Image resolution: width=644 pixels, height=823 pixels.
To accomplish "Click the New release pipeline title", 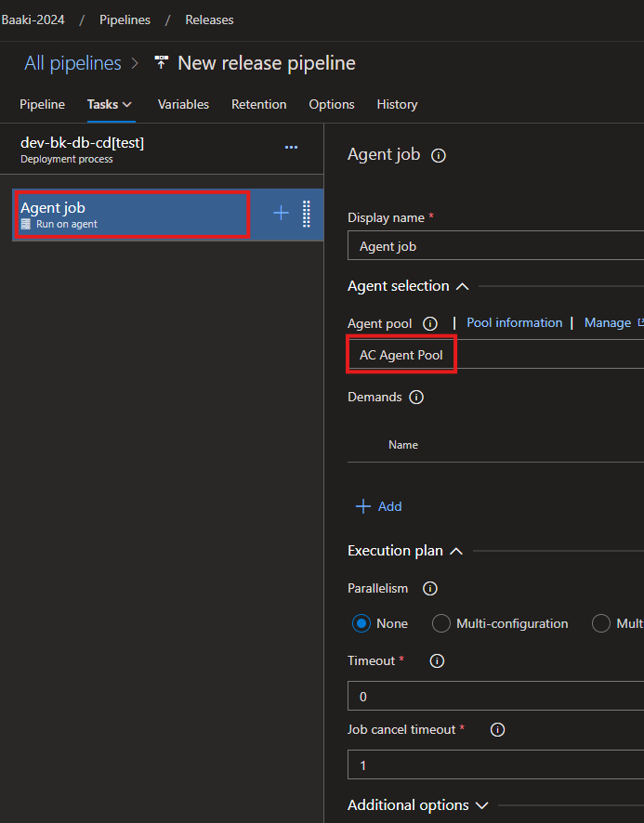I will (267, 63).
